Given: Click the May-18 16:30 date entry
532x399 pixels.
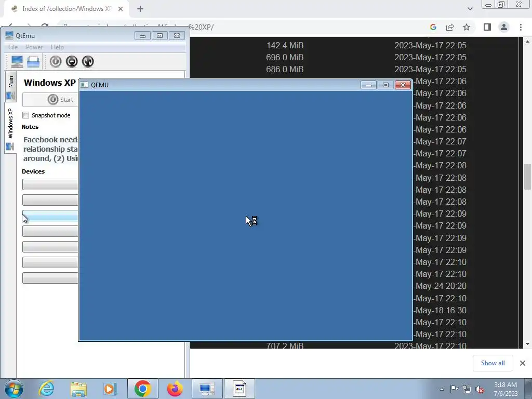Looking at the screenshot, I should click(440, 311).
